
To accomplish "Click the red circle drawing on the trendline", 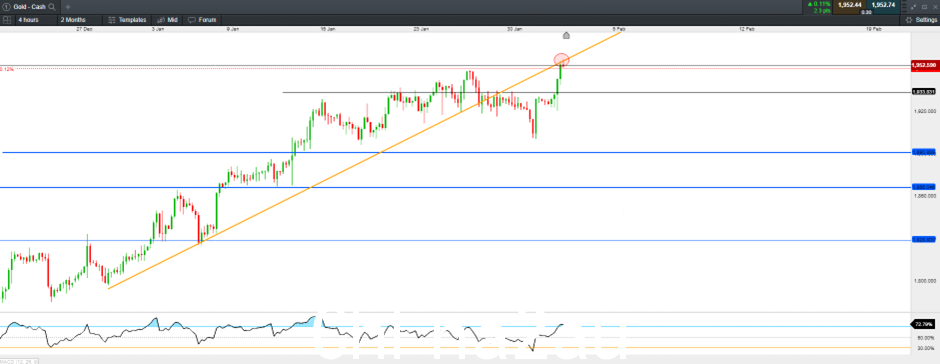I will coord(561,59).
